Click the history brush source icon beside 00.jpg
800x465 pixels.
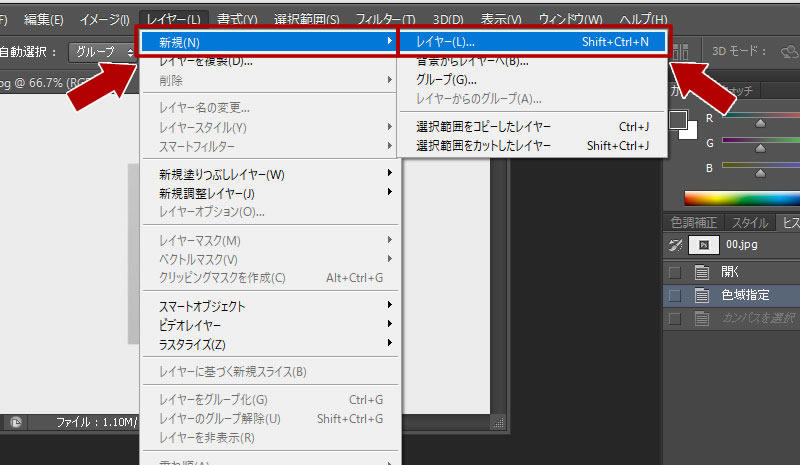(675, 245)
